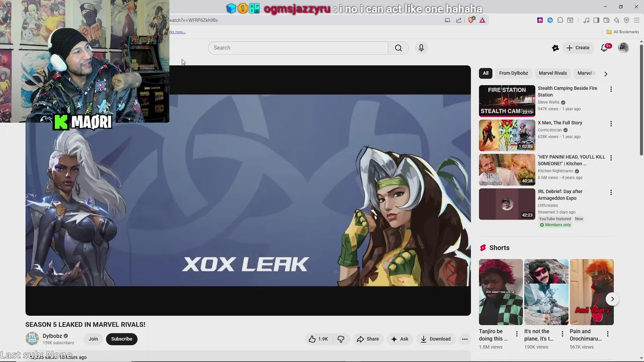Screen dimensions: 644x362
Task: Toggle the browser sidebar panel icon
Action: pos(596,20)
